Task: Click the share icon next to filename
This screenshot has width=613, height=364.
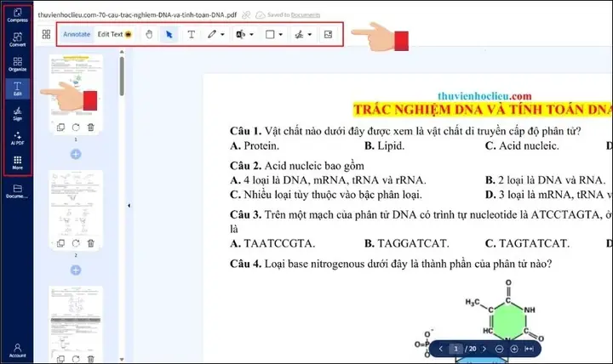Action: 246,14
